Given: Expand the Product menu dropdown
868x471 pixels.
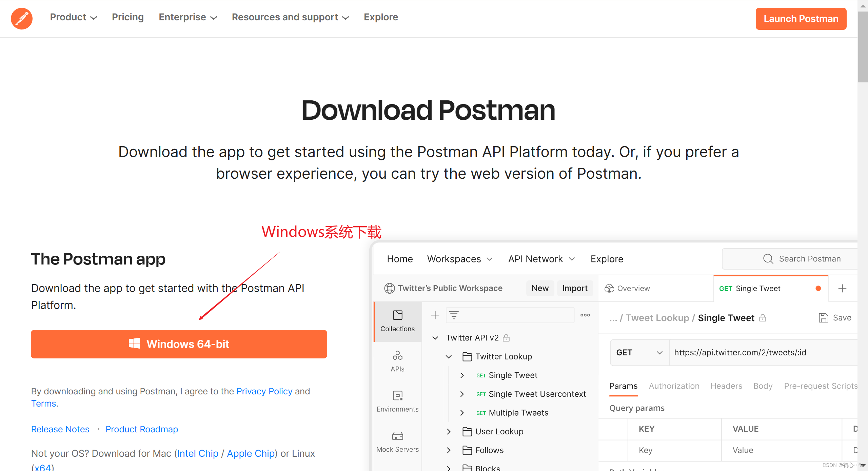Looking at the screenshot, I should pos(73,17).
